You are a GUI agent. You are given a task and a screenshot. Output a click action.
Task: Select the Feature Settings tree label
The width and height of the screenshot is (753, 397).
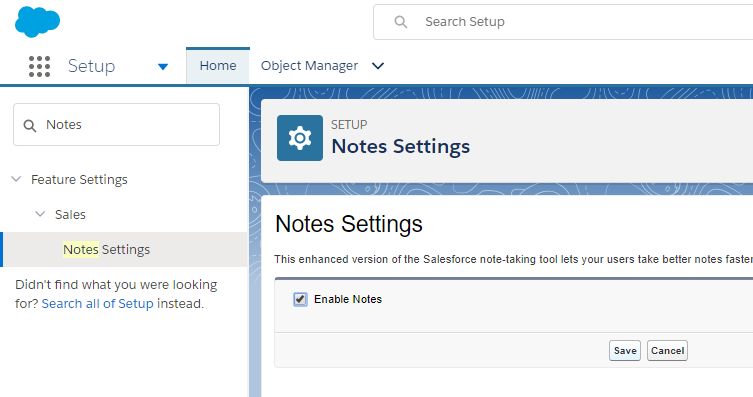point(79,180)
